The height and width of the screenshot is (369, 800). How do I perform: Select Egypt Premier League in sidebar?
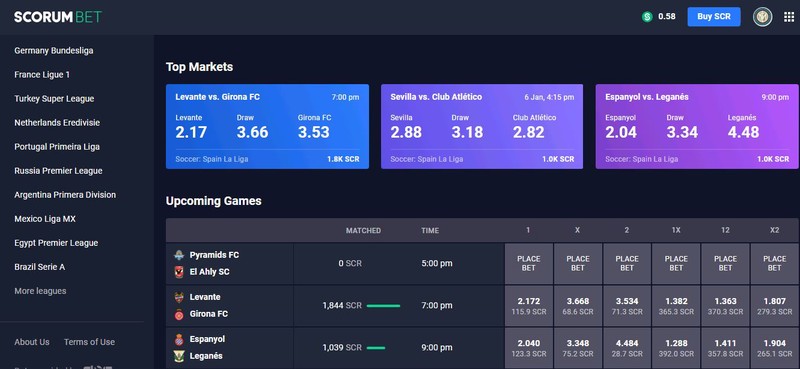tap(56, 243)
